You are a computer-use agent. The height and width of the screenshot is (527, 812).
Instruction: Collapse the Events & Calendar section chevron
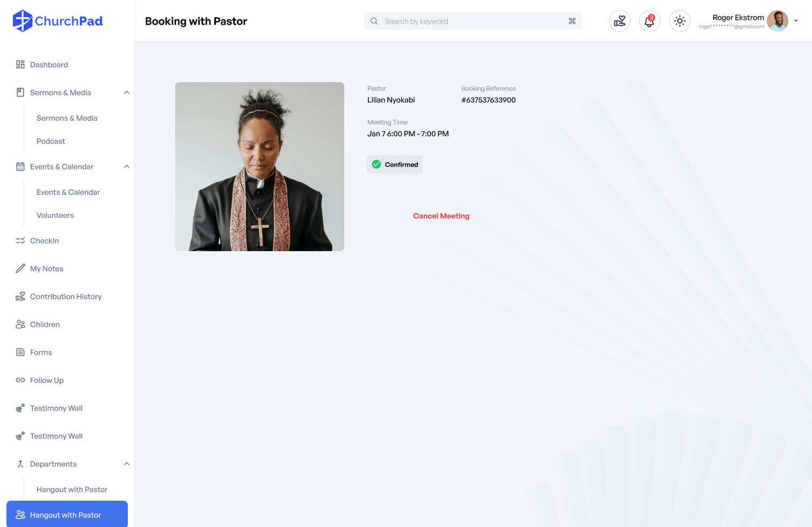coord(127,166)
